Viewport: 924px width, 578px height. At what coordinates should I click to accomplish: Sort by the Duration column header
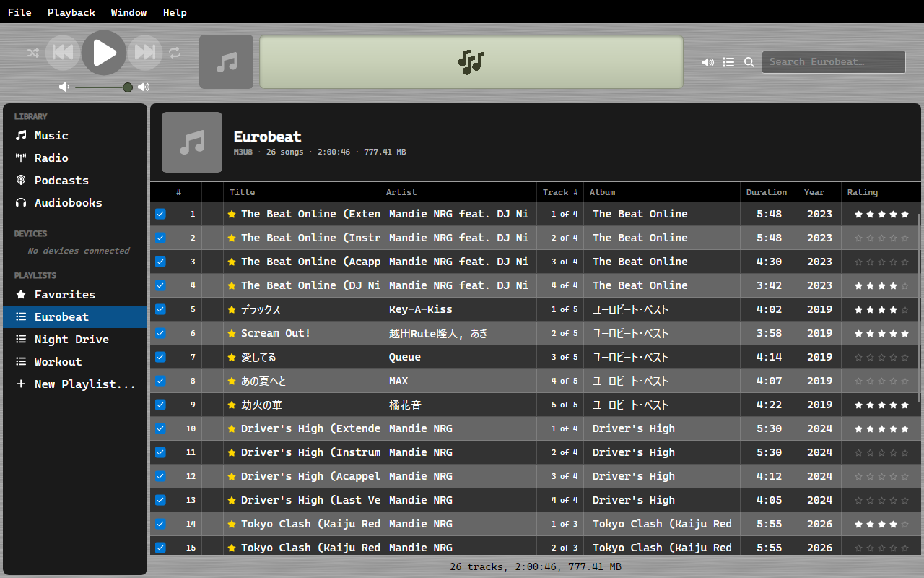[769, 192]
